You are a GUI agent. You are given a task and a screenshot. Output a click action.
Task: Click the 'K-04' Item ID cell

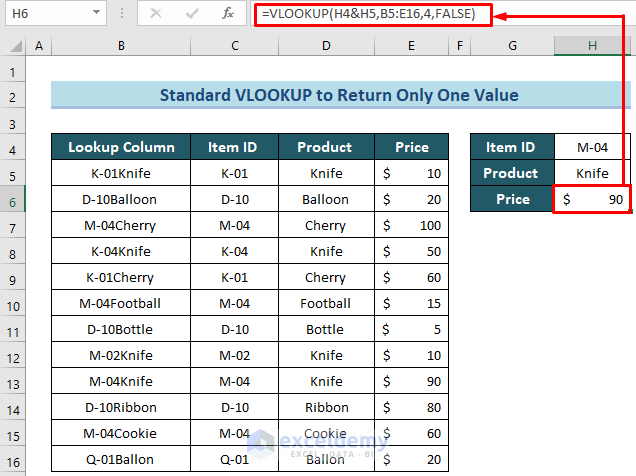point(234,251)
